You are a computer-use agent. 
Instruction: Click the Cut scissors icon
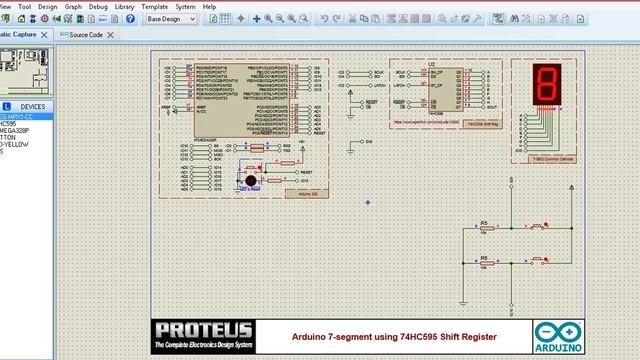coord(352,19)
